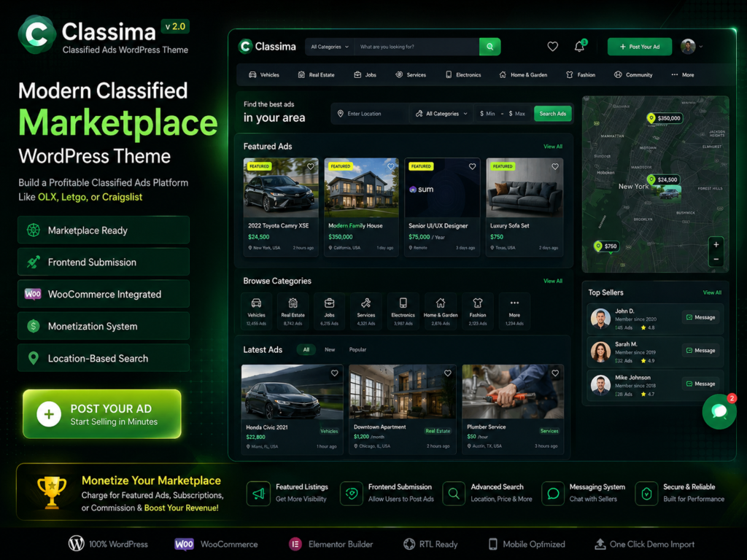Switch Latest Ads to the All tab
Image resolution: width=747 pixels, height=560 pixels.
306,349
